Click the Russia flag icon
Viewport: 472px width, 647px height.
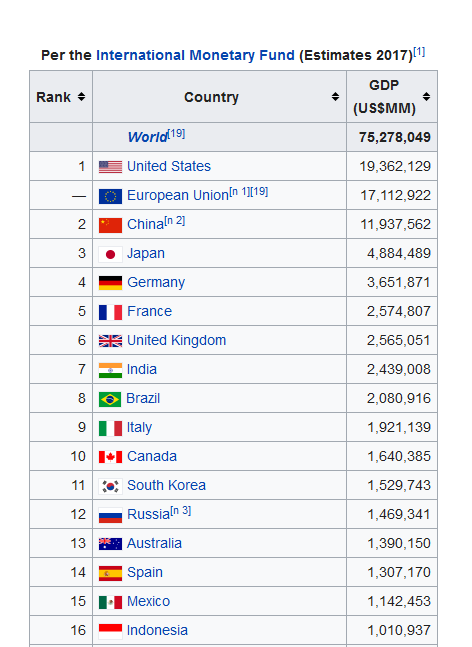point(110,515)
